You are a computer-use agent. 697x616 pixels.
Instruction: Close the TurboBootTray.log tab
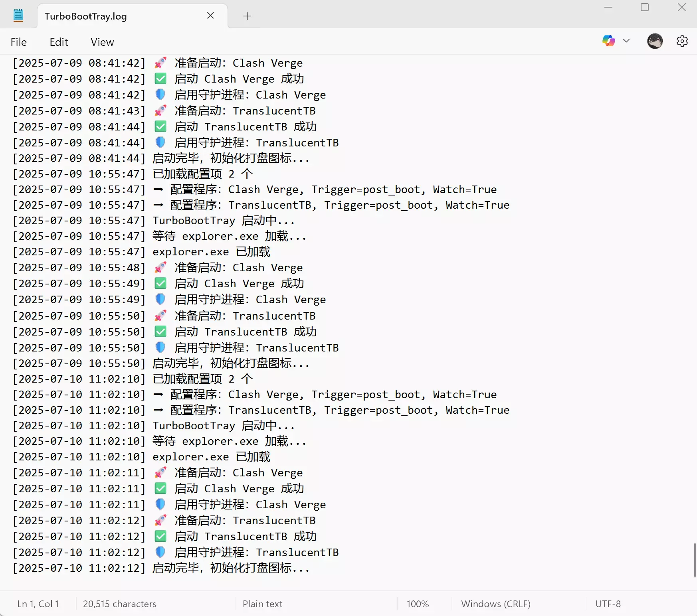point(210,16)
